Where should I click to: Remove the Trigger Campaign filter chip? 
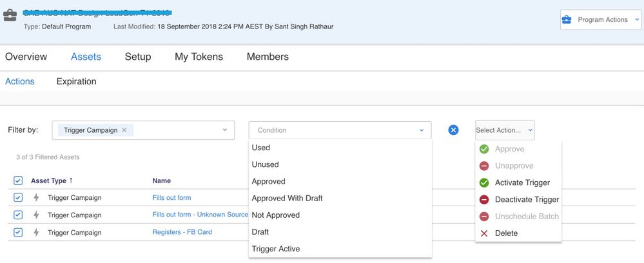click(124, 130)
